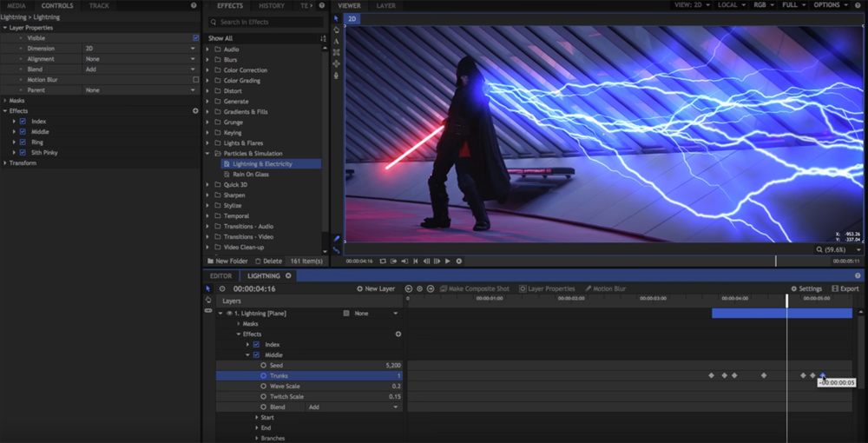The width and height of the screenshot is (868, 443).
Task: Expand the Lights & Flares folder
Action: (207, 143)
